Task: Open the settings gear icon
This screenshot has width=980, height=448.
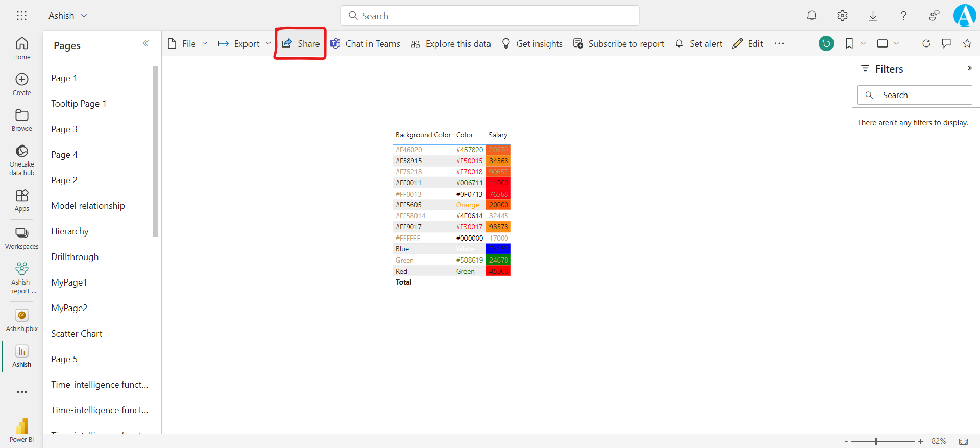Action: coord(842,16)
